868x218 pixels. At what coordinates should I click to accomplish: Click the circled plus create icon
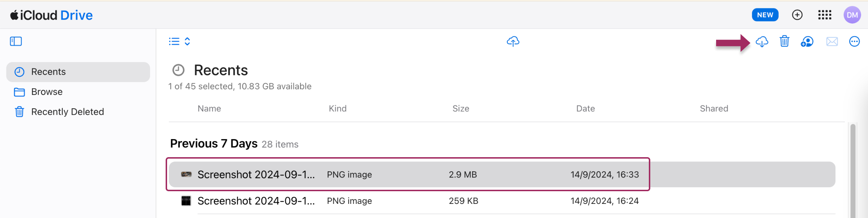(797, 15)
